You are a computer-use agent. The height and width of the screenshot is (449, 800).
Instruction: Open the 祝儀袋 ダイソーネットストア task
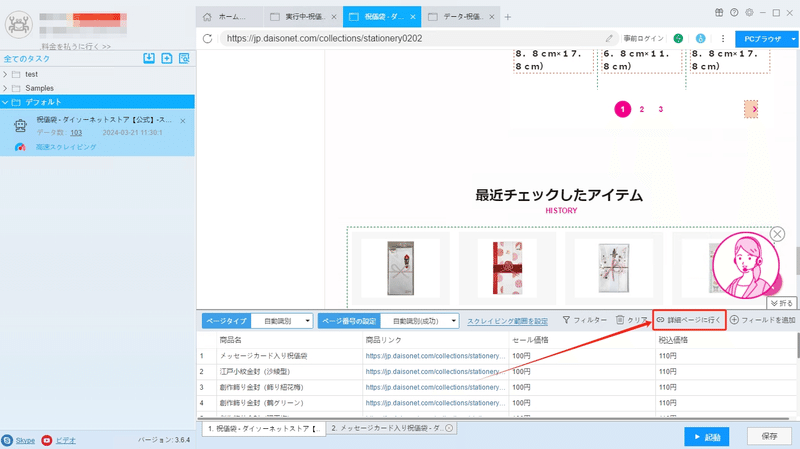(104, 120)
